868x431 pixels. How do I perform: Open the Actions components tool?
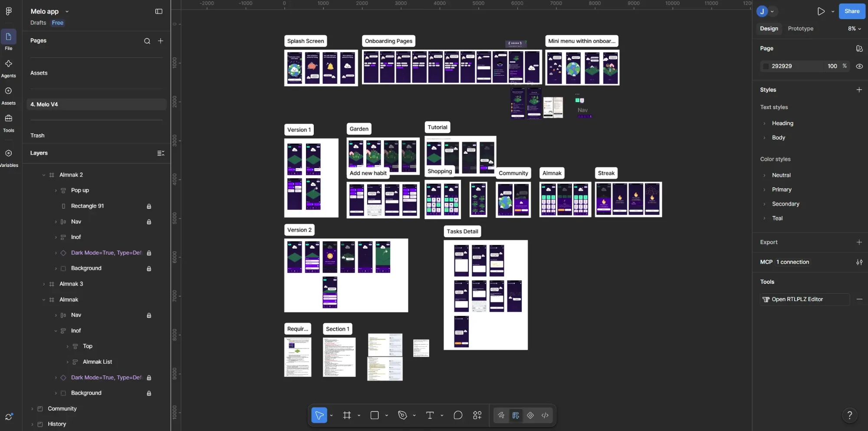coord(477,415)
